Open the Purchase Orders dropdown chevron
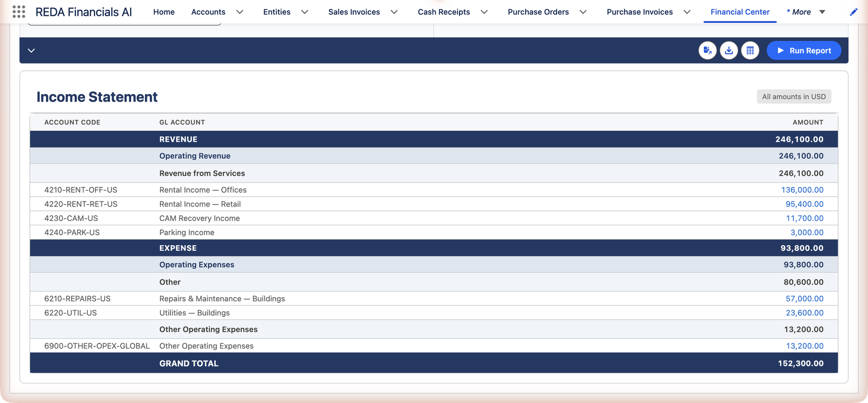This screenshot has height=403, width=868. pos(583,12)
